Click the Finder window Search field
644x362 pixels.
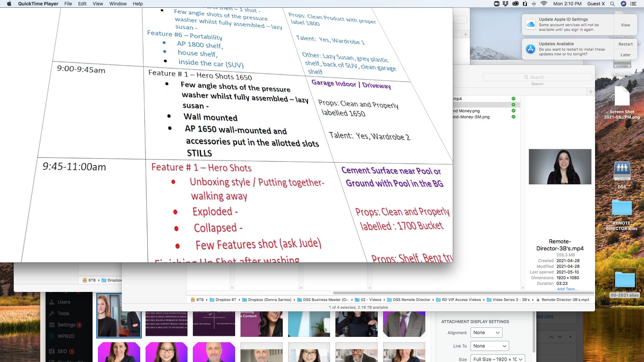[537, 77]
